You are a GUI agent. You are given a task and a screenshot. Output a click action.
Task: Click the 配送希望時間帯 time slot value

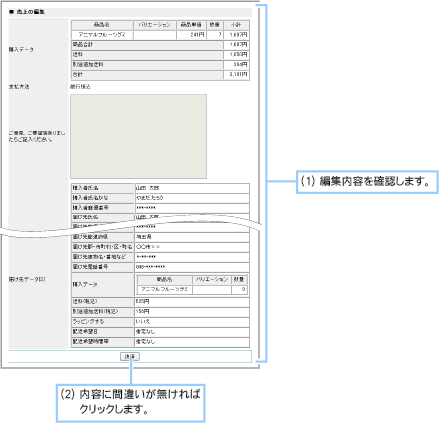tap(192, 342)
